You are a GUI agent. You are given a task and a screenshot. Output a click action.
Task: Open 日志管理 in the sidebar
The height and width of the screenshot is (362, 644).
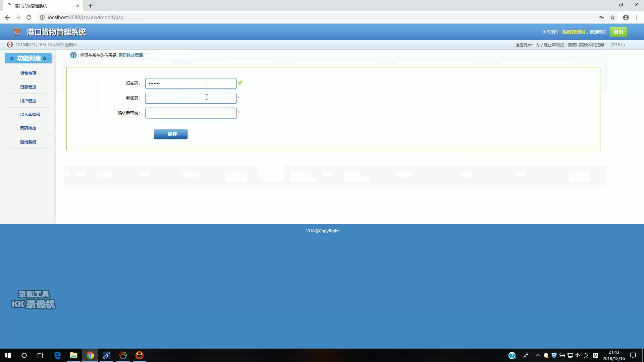tap(28, 87)
